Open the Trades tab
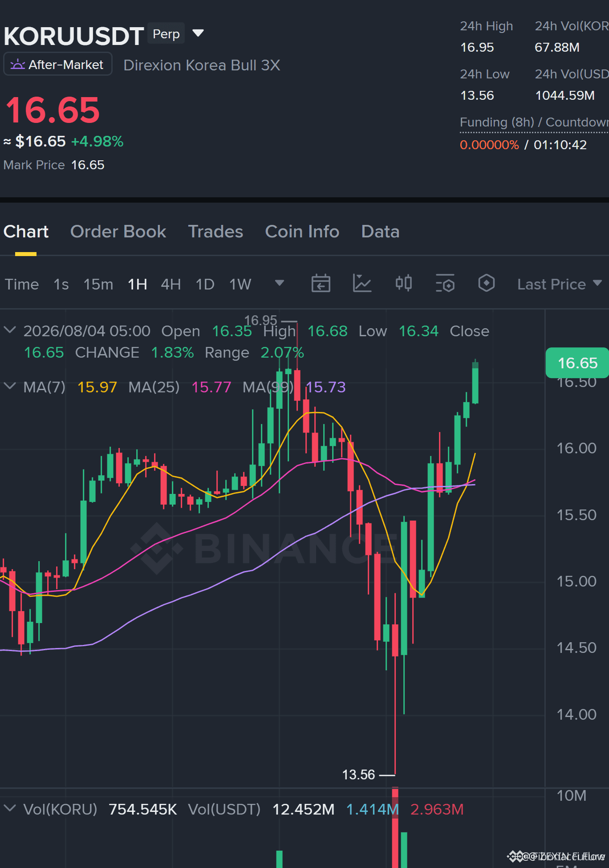Image resolution: width=609 pixels, height=868 pixels. tap(215, 232)
